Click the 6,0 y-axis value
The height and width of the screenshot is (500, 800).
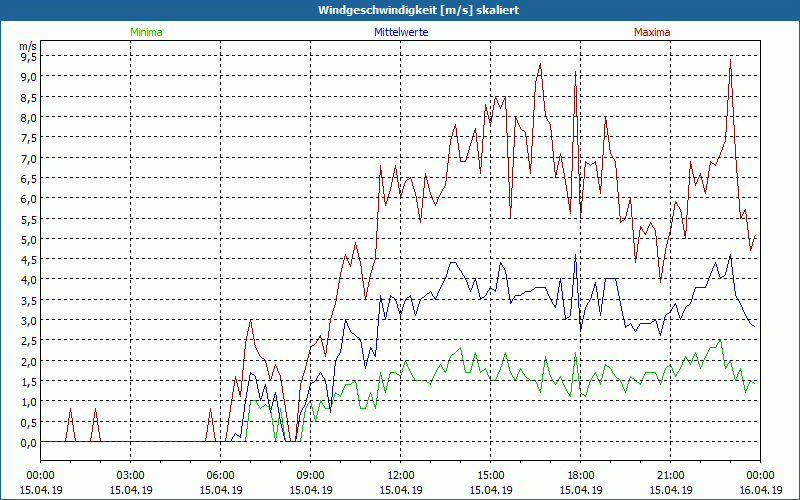click(x=29, y=198)
